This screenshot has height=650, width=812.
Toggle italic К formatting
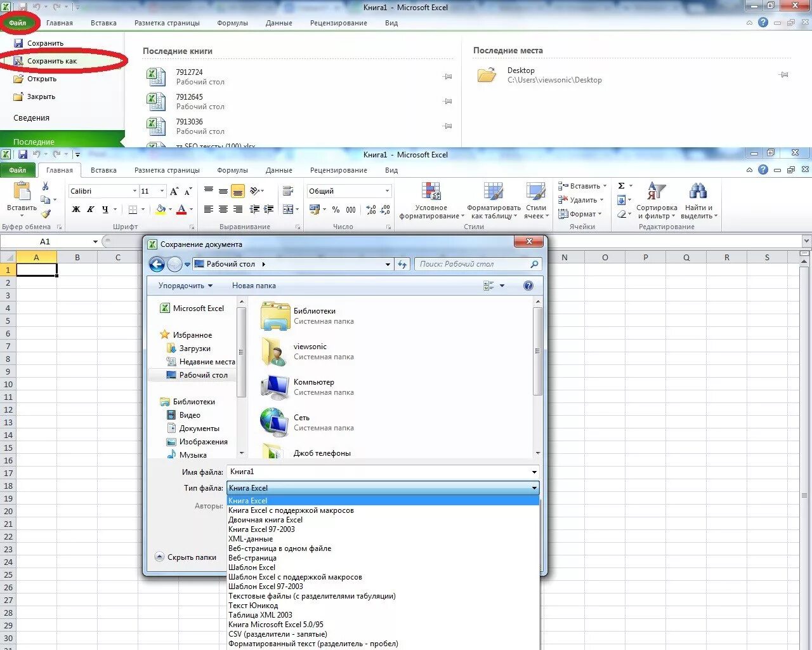pos(91,209)
